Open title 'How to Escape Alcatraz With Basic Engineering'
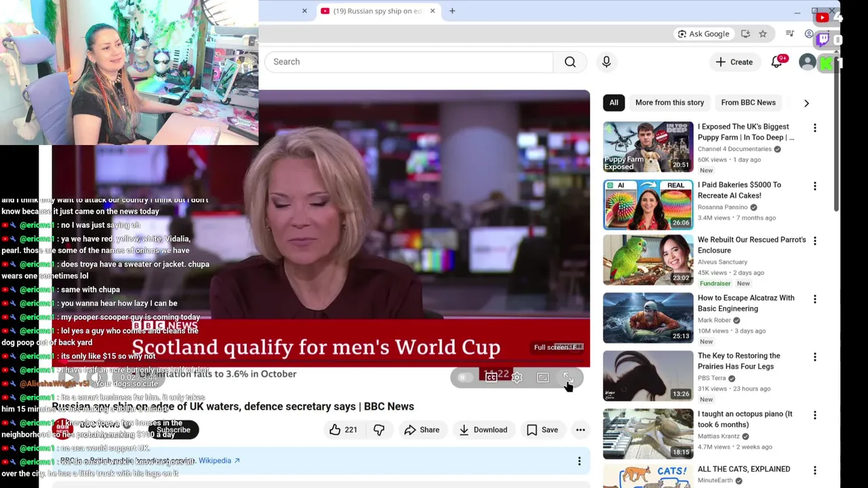 pyautogui.click(x=746, y=303)
